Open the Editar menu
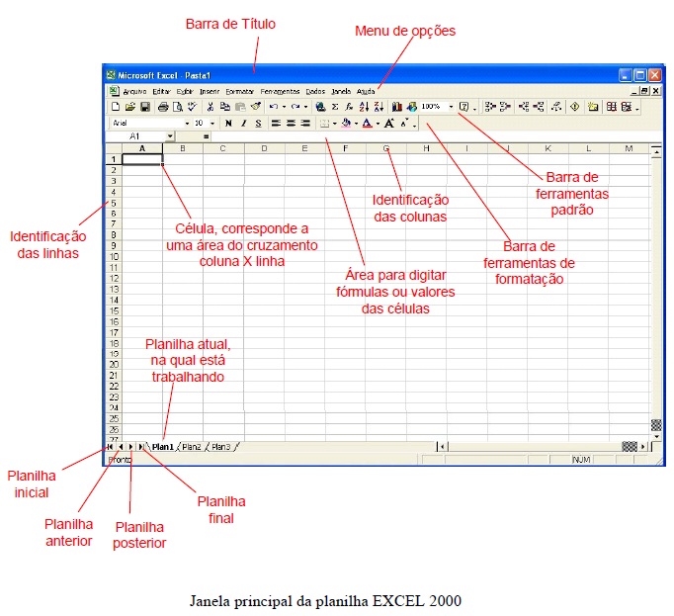 point(162,92)
